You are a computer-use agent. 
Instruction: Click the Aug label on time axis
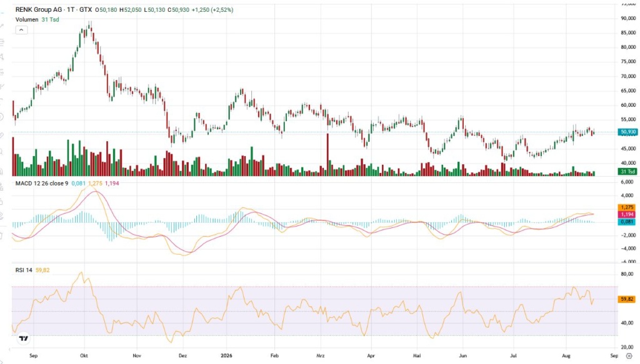(x=566, y=355)
